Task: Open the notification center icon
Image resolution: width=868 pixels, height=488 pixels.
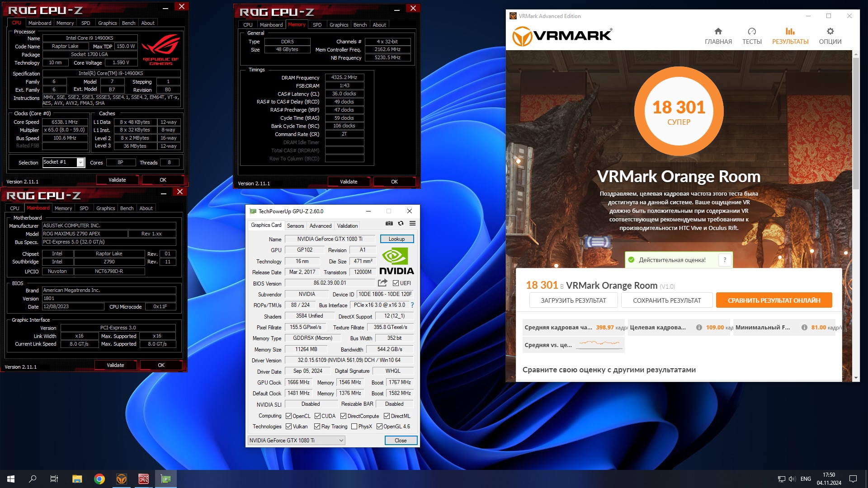Action: (x=853, y=479)
